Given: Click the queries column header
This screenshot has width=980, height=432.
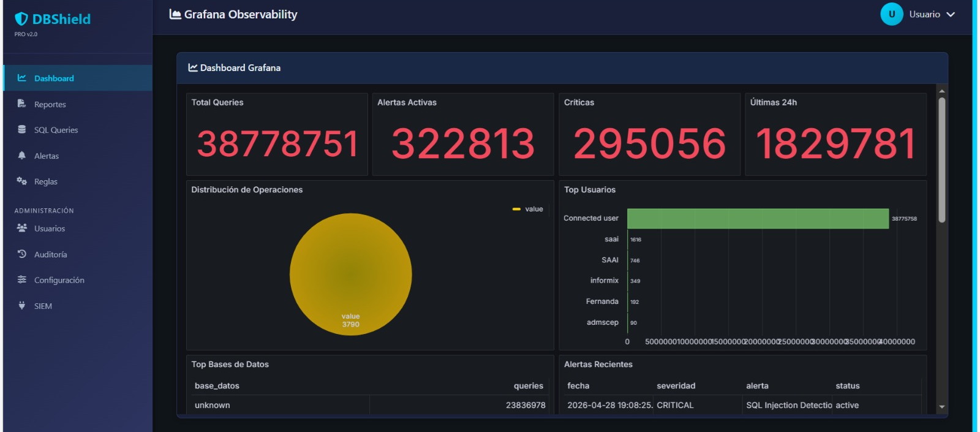Looking at the screenshot, I should (x=529, y=385).
